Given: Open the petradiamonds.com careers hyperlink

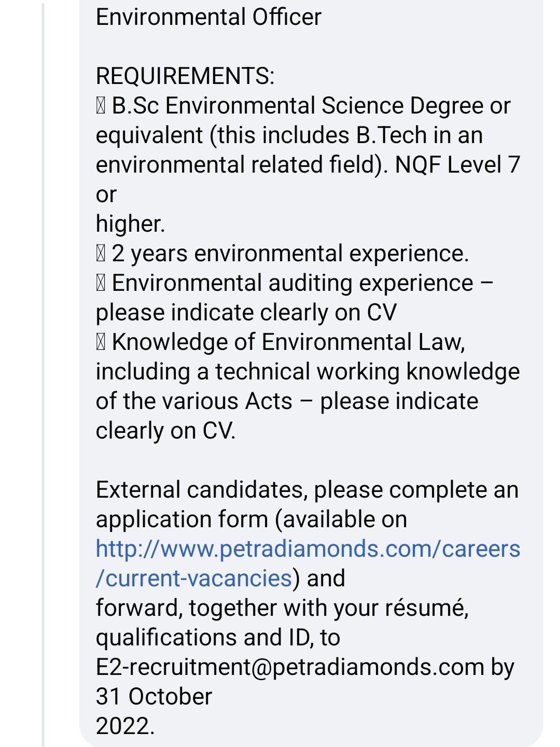Looking at the screenshot, I should click(307, 549).
